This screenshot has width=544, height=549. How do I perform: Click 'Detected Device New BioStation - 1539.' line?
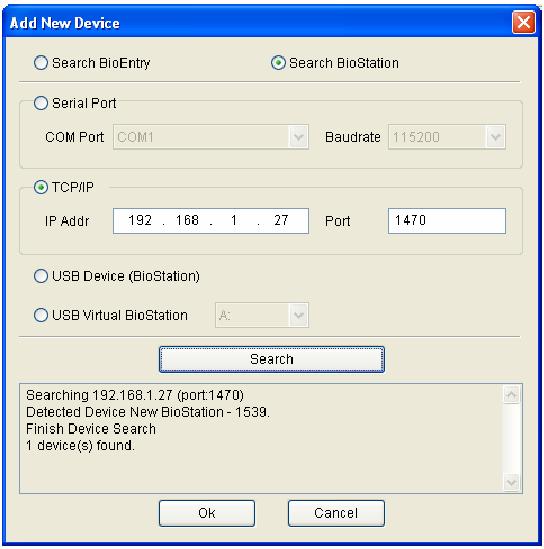148,412
